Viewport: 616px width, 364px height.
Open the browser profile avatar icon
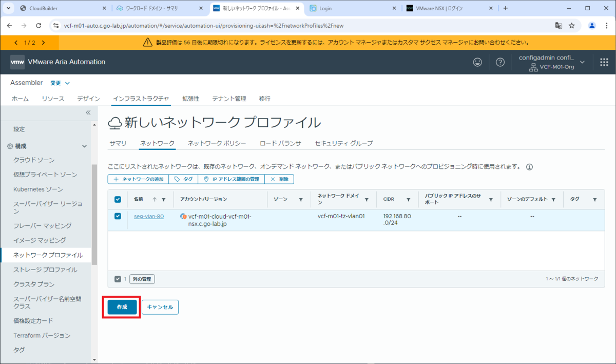tap(592, 25)
